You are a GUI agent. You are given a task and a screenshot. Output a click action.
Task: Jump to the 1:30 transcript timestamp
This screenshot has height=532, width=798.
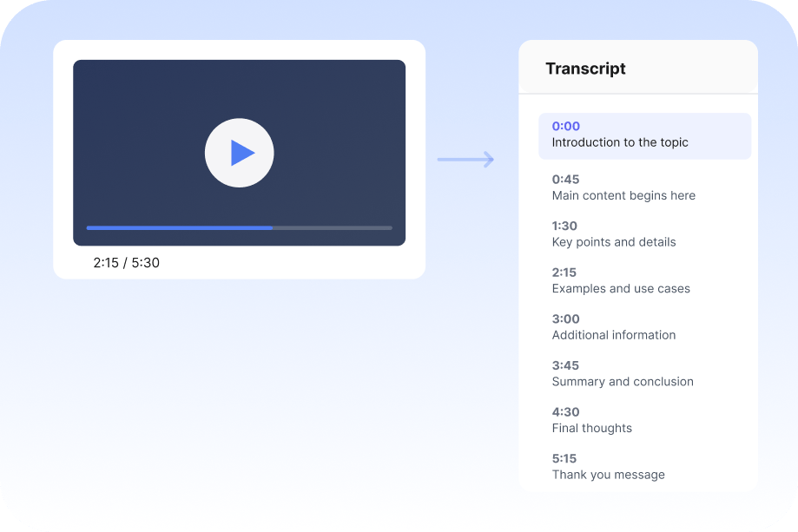point(564,227)
